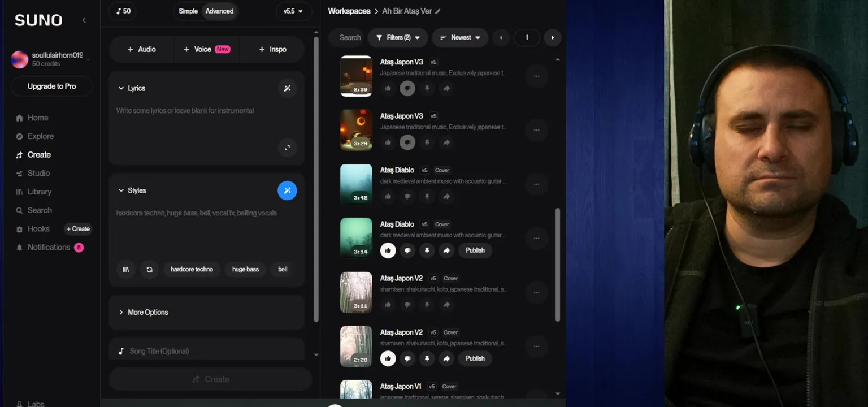
Task: Publish the Ataş Japon V2 2:28 song
Action: click(x=475, y=358)
